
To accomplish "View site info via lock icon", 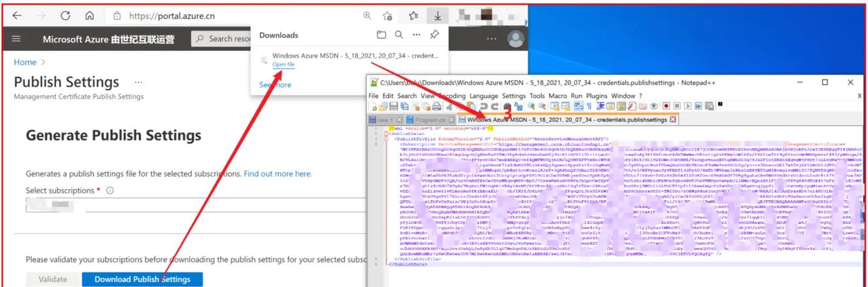I will [x=117, y=15].
